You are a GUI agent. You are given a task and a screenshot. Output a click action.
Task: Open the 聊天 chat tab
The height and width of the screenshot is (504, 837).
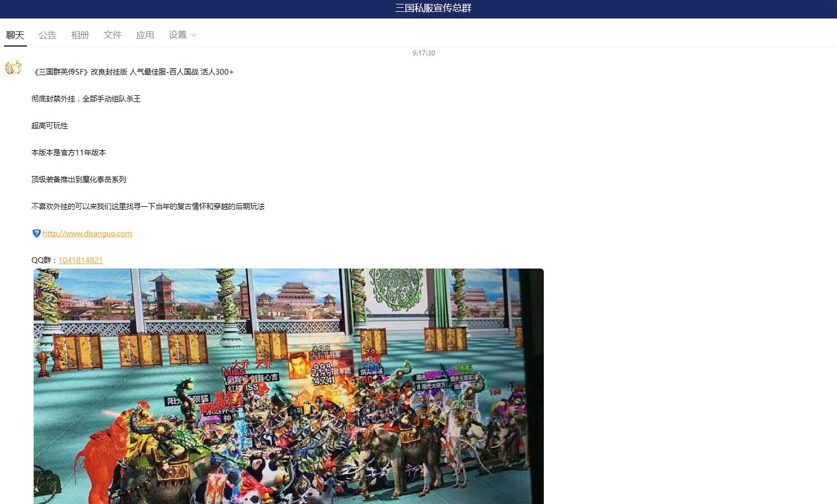tap(15, 35)
